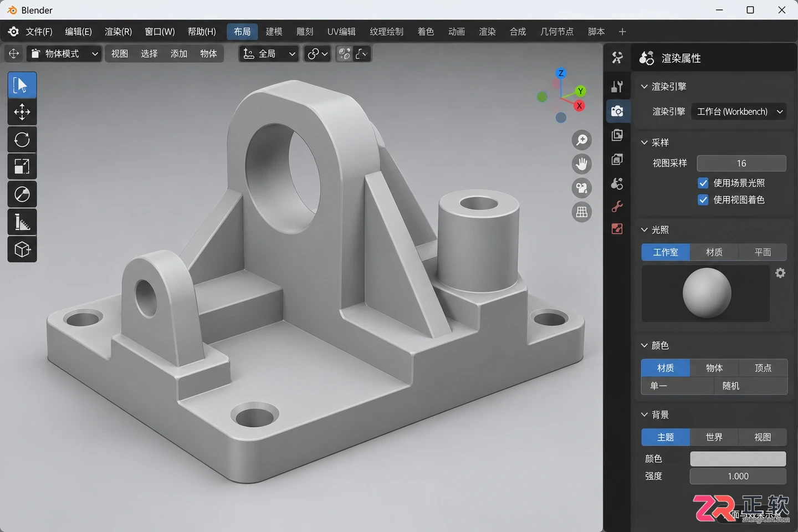Open the Output properties tab icon

pyautogui.click(x=617, y=135)
